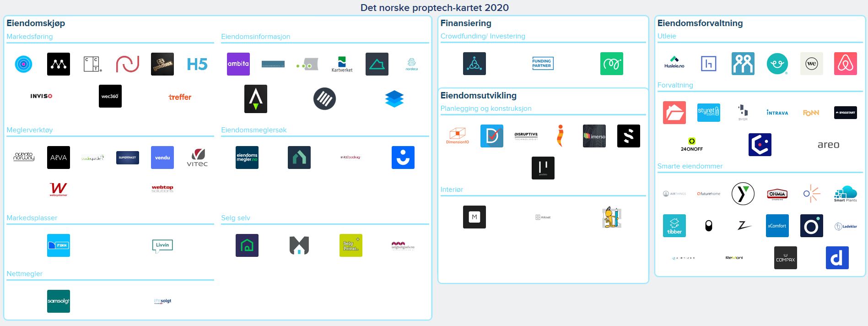Image resolution: width=868 pixels, height=326 pixels.
Task: Select the 'Eiendomskjøp' section heading
Action: [x=36, y=23]
